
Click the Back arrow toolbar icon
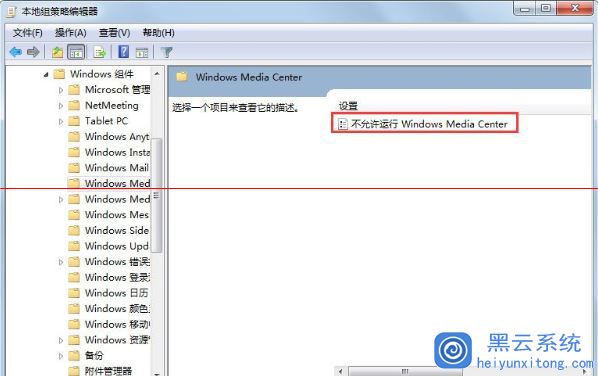16,52
